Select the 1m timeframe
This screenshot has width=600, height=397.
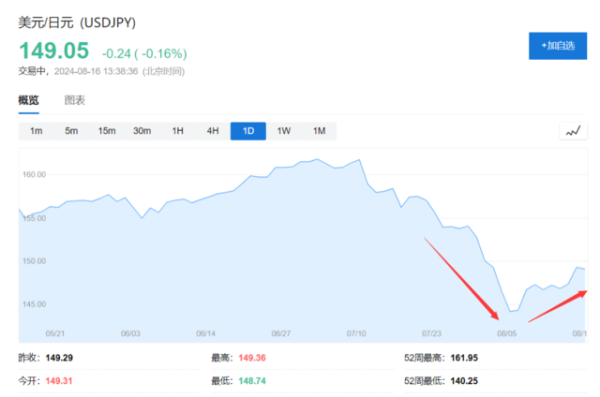pos(36,131)
